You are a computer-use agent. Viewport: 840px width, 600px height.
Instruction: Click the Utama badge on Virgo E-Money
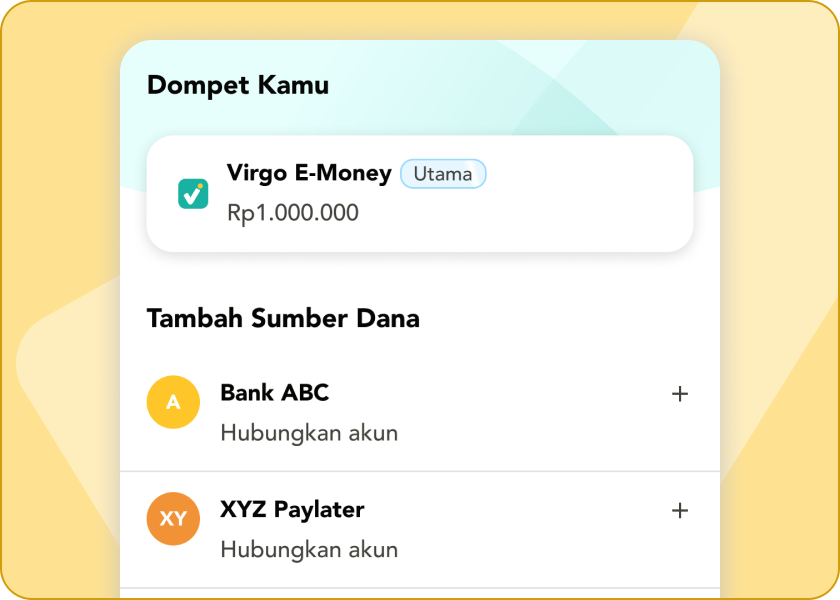[x=443, y=174]
